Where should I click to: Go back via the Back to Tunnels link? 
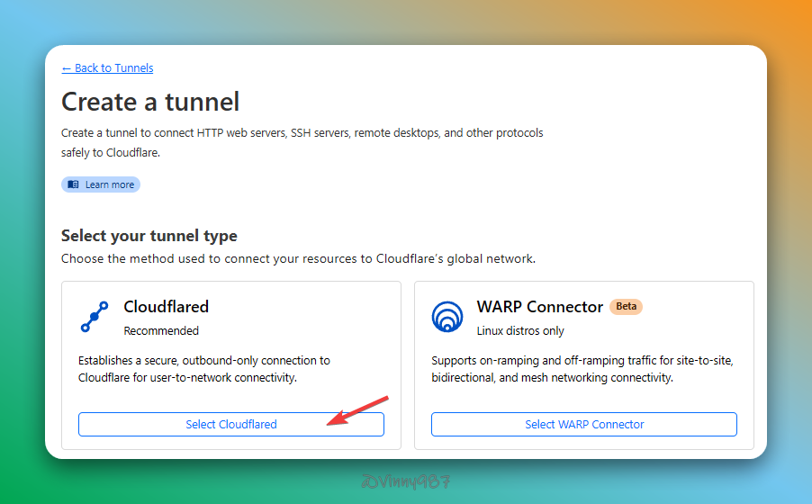tap(107, 68)
